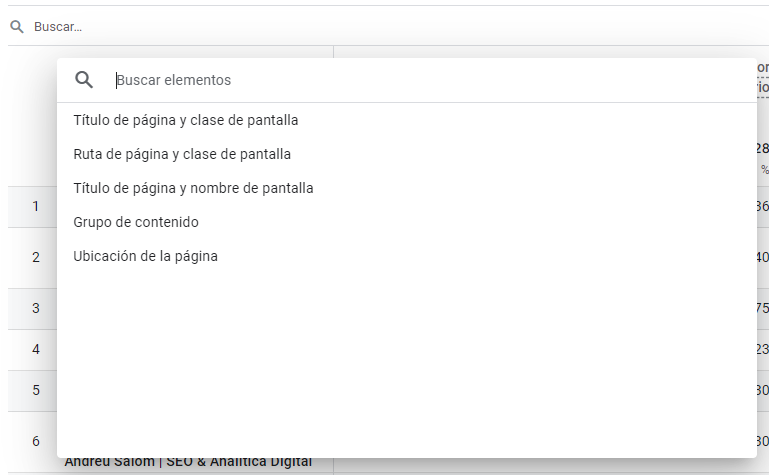Viewport: 769px width, 475px height.
Task: Focus the Buscar elementos search field
Action: [x=432, y=80]
